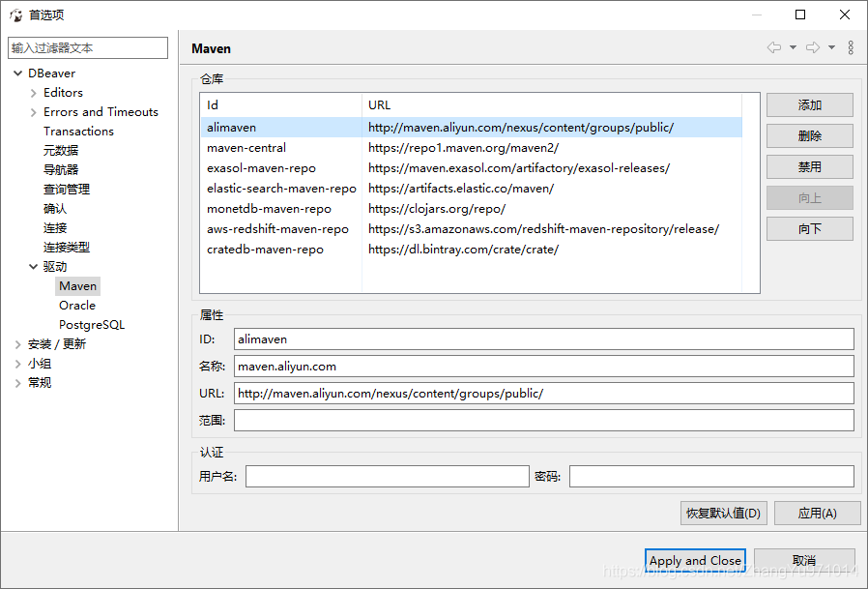The height and width of the screenshot is (589, 868).
Task: Focus the filter text search box
Action: click(x=88, y=48)
